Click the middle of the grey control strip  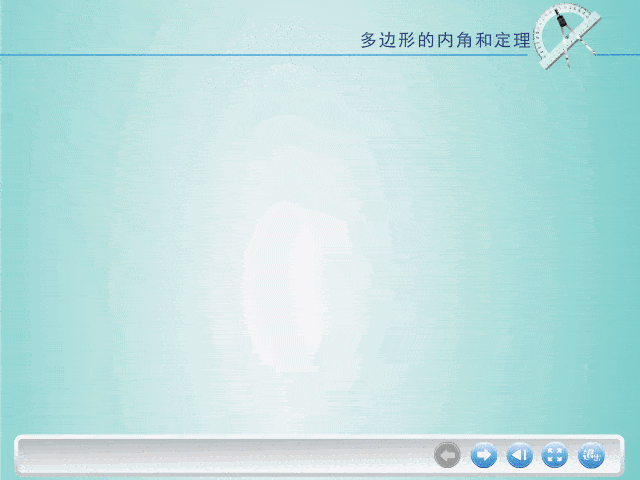[320, 456]
